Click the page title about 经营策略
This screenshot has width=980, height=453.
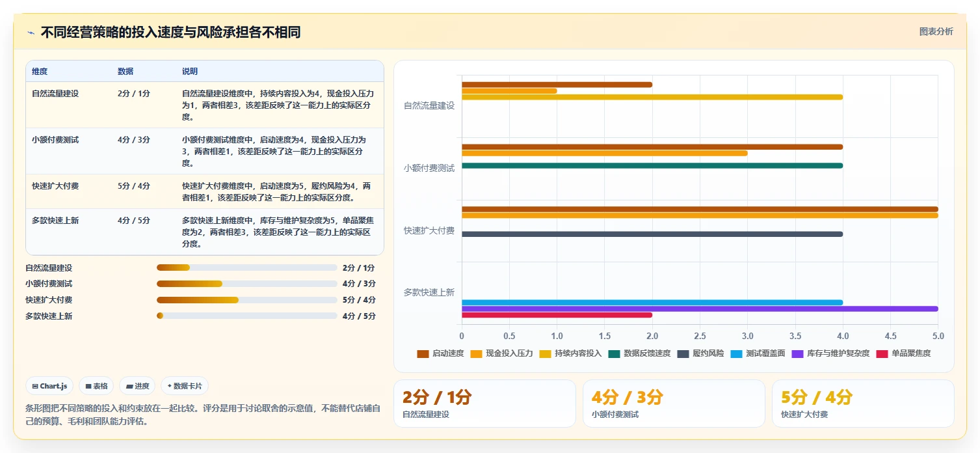click(170, 33)
